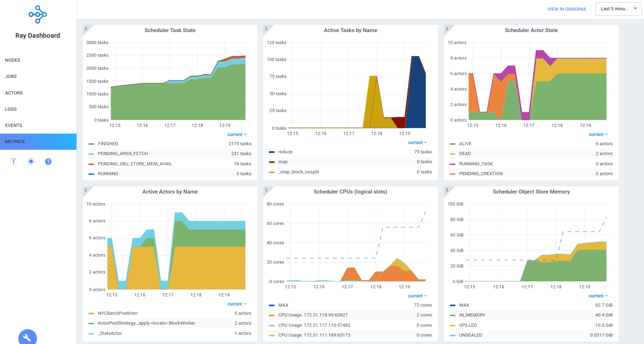The height and width of the screenshot is (344, 644).
Task: Toggle the FINISHED series in task state legend
Action: (108, 144)
